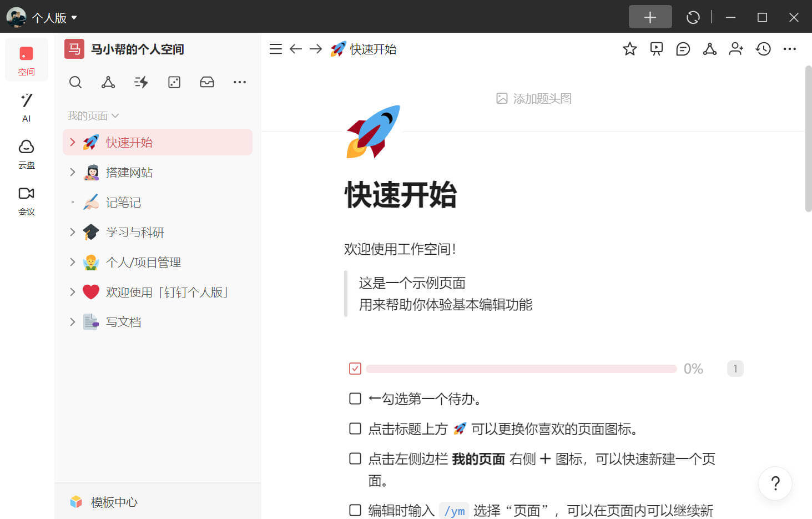Open 个人/项目管理 page in sidebar
812x519 pixels.
point(158,262)
